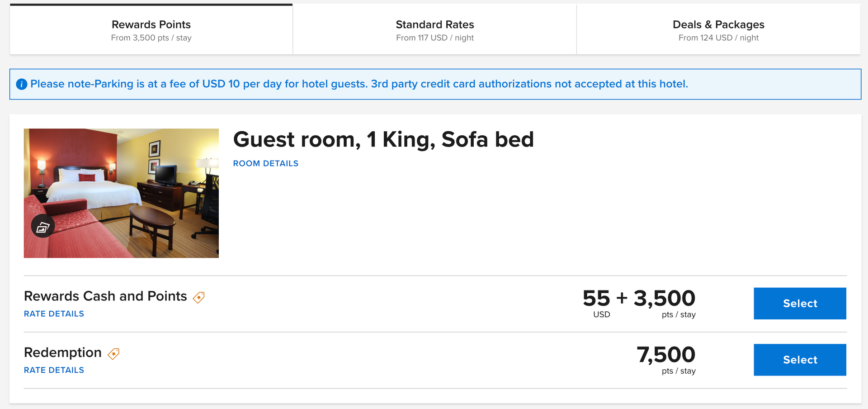This screenshot has width=868, height=409.
Task: View RATE DETAILS under the Redemption rate
Action: [x=53, y=370]
